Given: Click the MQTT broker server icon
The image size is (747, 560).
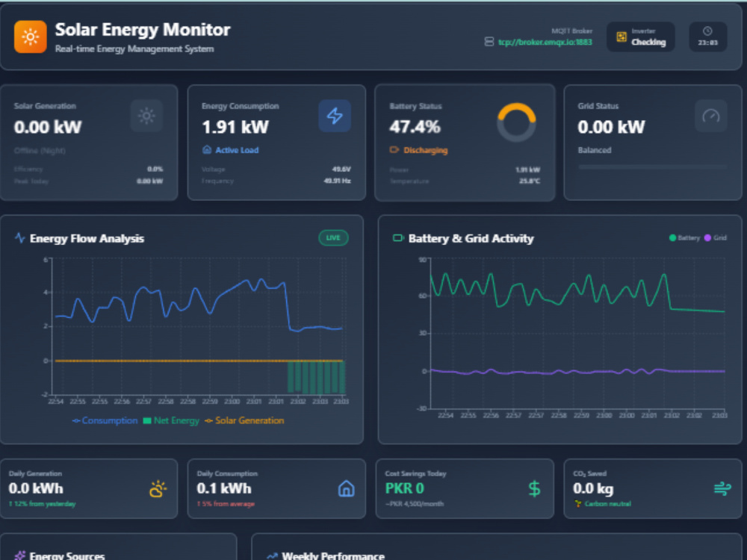Looking at the screenshot, I should [x=489, y=42].
